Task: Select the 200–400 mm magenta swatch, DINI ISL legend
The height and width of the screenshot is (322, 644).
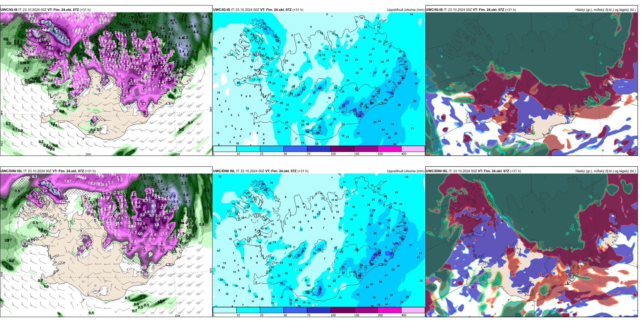Action: [x=389, y=310]
